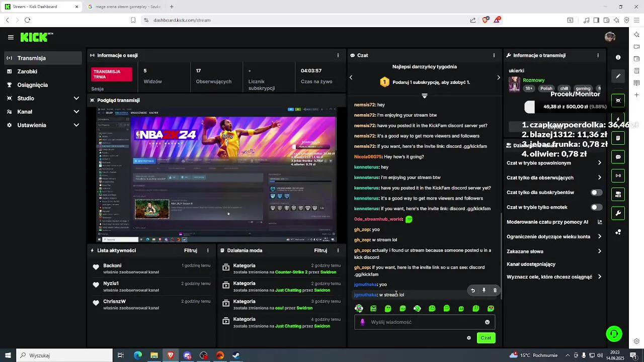The height and width of the screenshot is (362, 644).
Task: Click the info icon in right toolbar
Action: pyautogui.click(x=618, y=58)
